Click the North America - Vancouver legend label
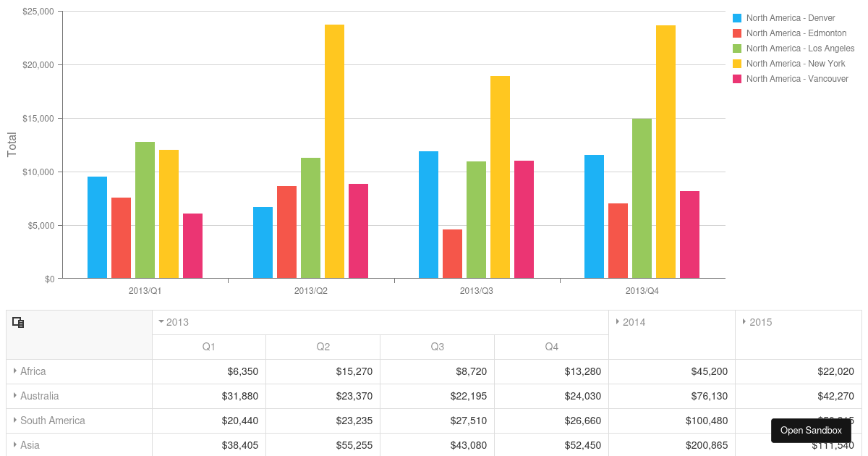Image resolution: width=868 pixels, height=456 pixels. point(797,79)
